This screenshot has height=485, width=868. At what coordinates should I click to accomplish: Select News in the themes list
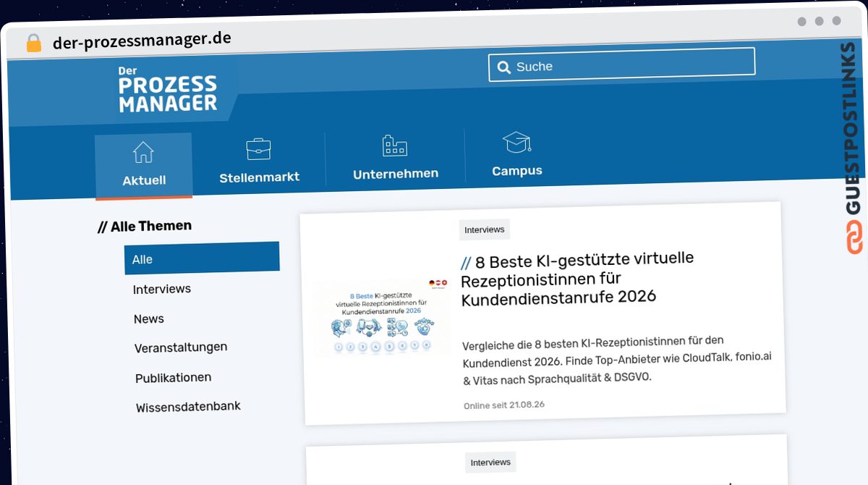(x=149, y=319)
